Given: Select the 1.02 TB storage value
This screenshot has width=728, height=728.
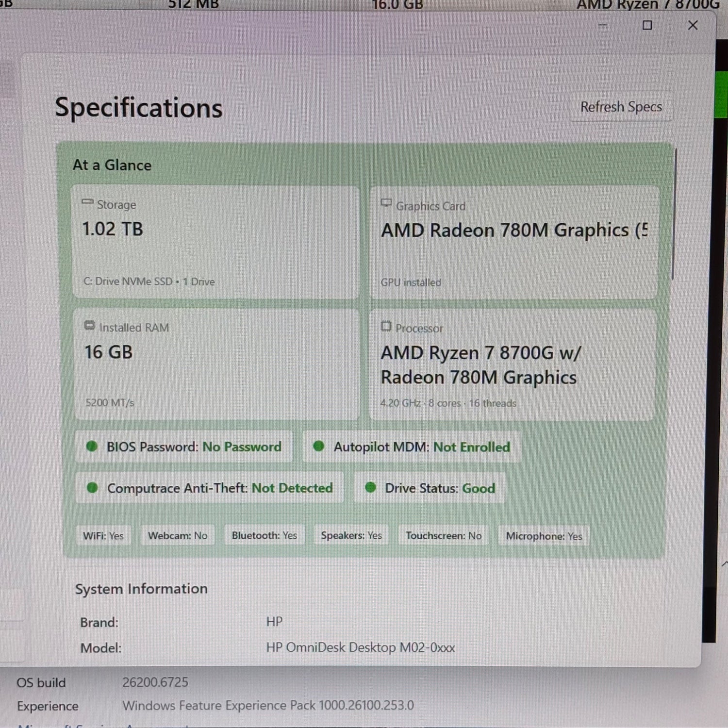Looking at the screenshot, I should [113, 229].
